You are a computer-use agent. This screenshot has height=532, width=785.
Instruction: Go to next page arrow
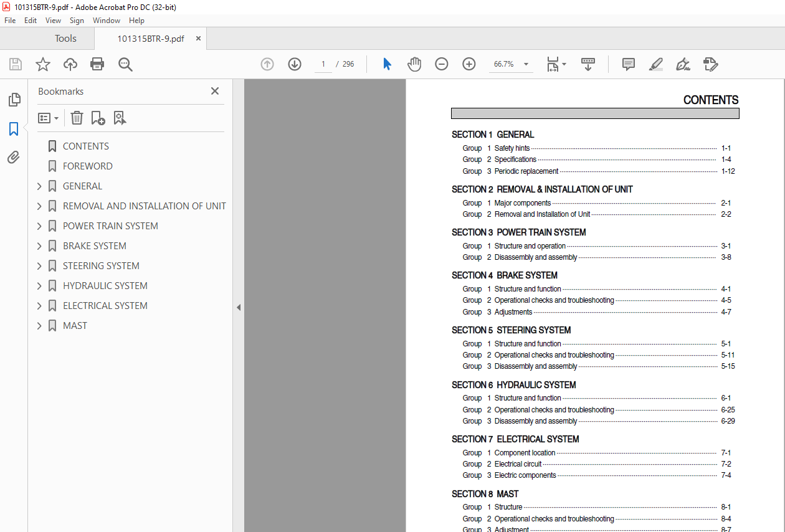point(295,64)
